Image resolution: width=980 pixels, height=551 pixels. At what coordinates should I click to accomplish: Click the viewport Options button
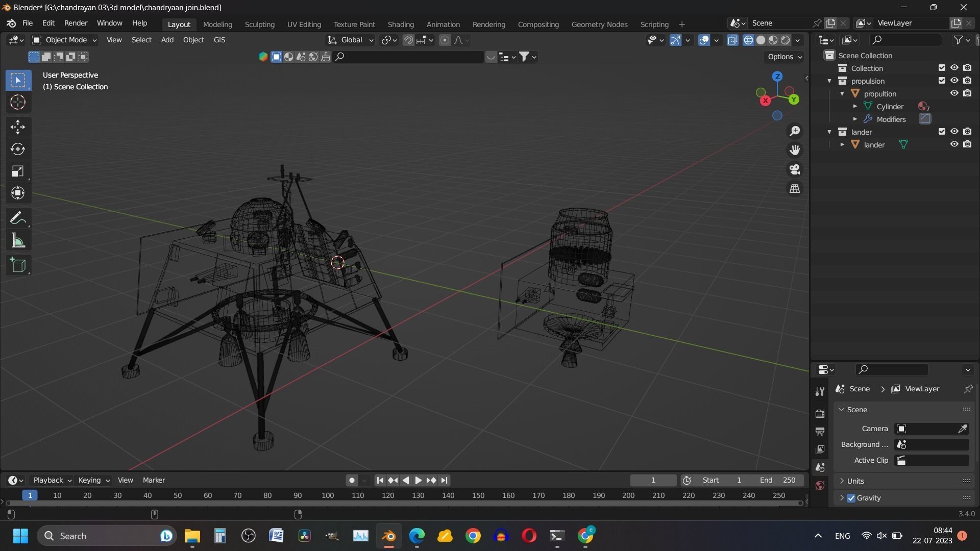coord(785,57)
